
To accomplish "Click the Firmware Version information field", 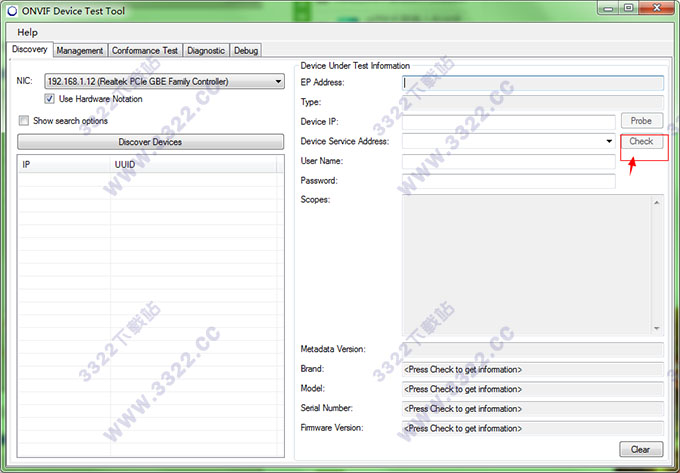I will click(x=533, y=428).
